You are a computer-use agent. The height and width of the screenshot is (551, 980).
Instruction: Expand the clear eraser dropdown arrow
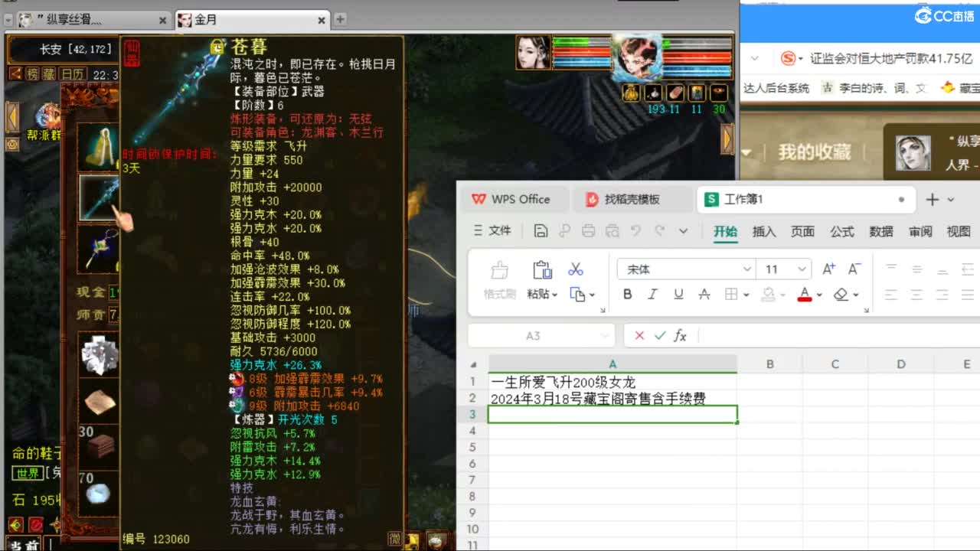click(x=856, y=295)
